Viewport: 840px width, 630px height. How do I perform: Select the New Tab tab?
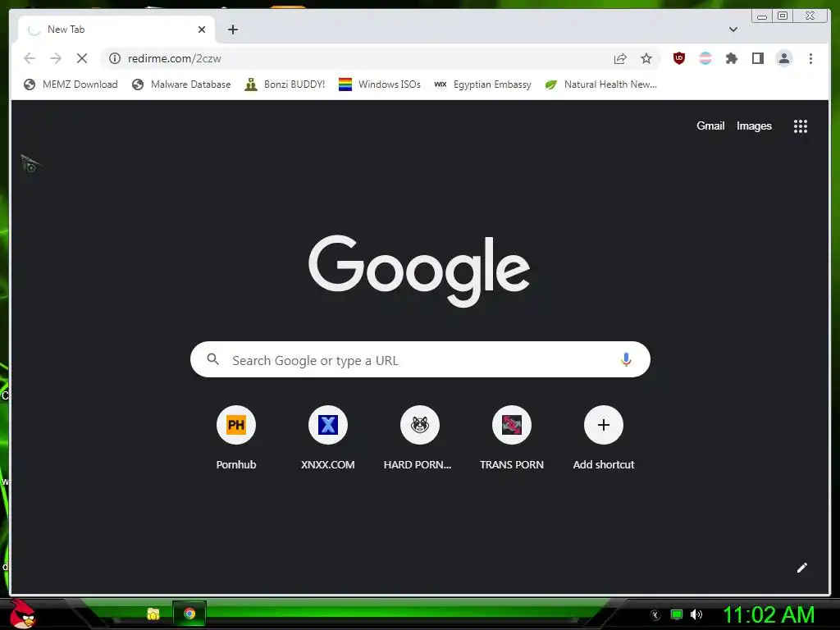116,30
